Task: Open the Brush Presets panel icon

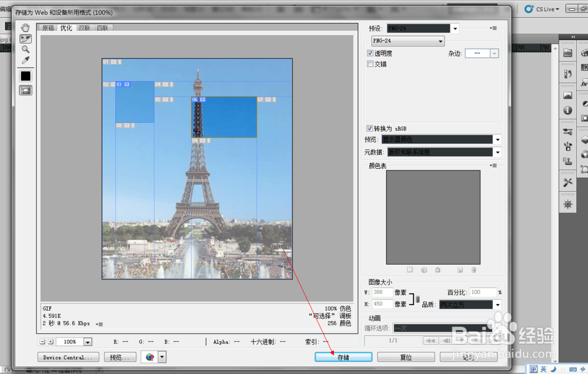Action: pos(568,132)
